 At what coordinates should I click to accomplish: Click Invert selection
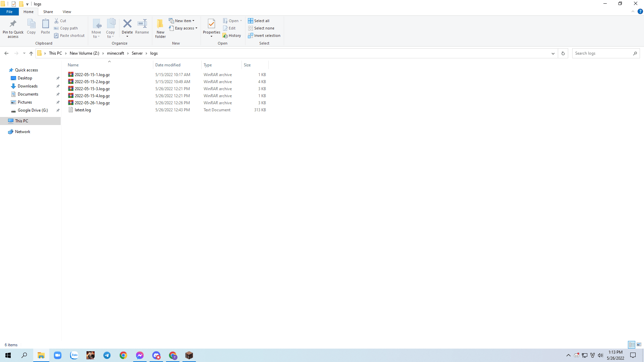[x=264, y=36]
